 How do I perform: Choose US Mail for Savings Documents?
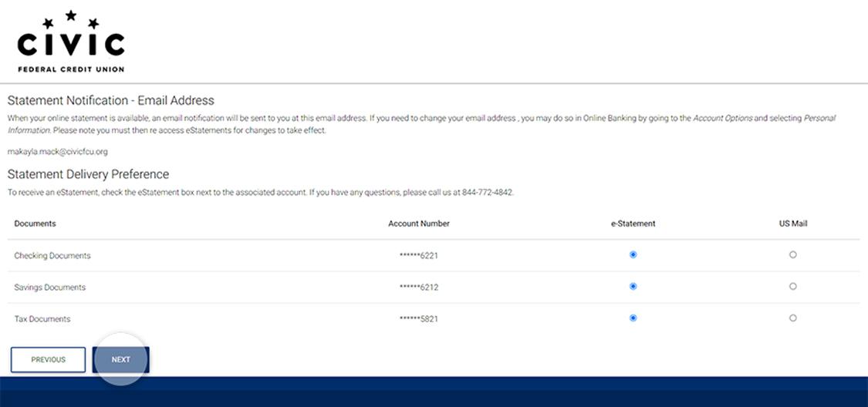coord(792,287)
